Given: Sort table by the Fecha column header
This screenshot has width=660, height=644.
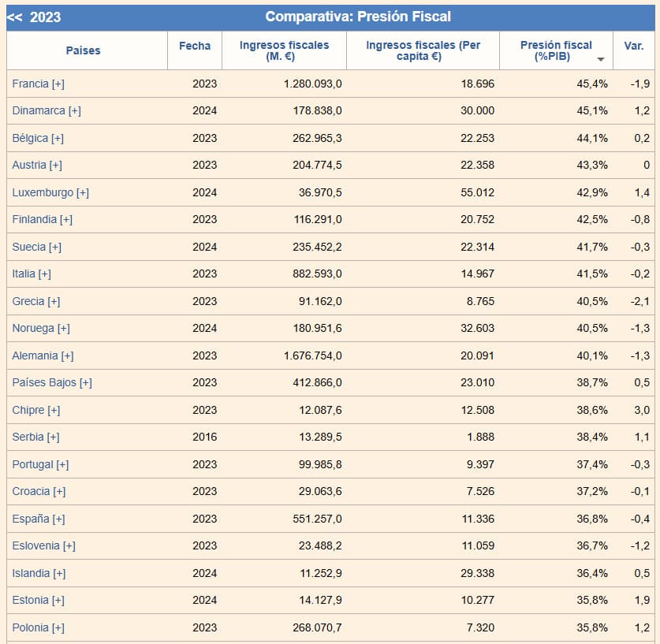Looking at the screenshot, I should pos(195,46).
